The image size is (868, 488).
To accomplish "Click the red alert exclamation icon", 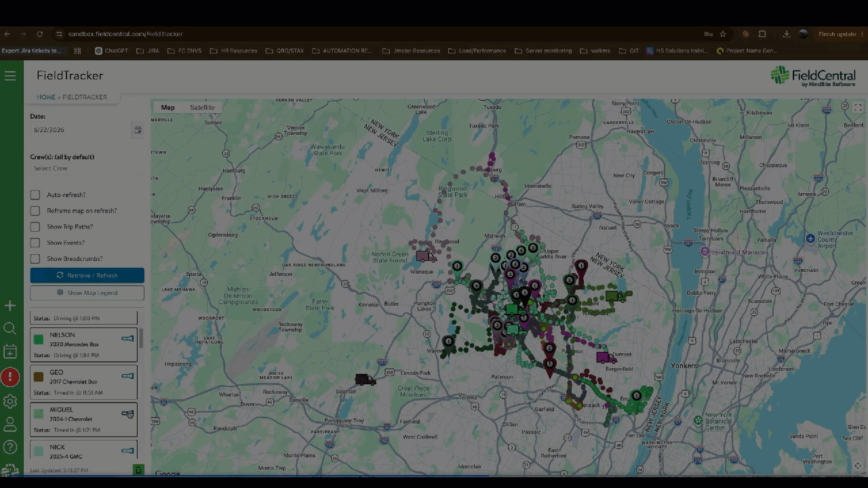I will [x=10, y=377].
